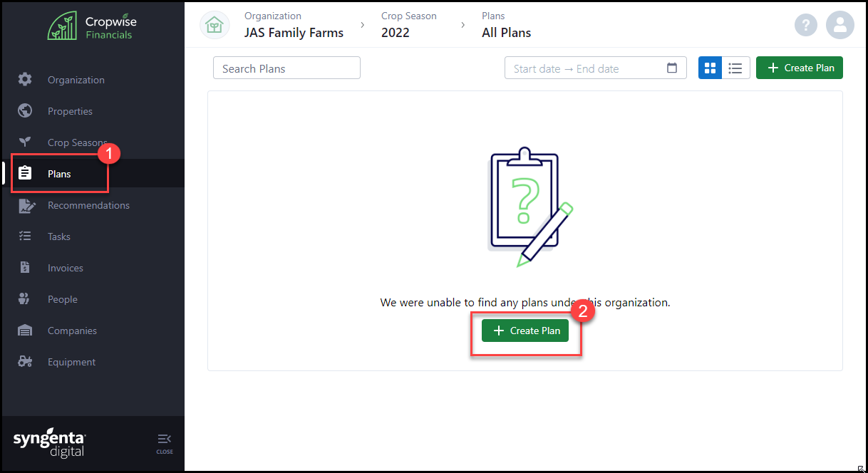Collapse the sidebar using the Close toggle
Screen dimensions: 868x473
[165, 442]
